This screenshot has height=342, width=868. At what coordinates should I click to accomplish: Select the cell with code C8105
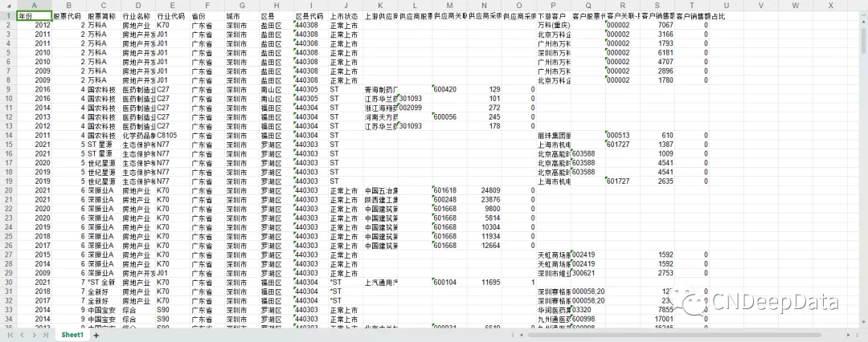(x=173, y=136)
